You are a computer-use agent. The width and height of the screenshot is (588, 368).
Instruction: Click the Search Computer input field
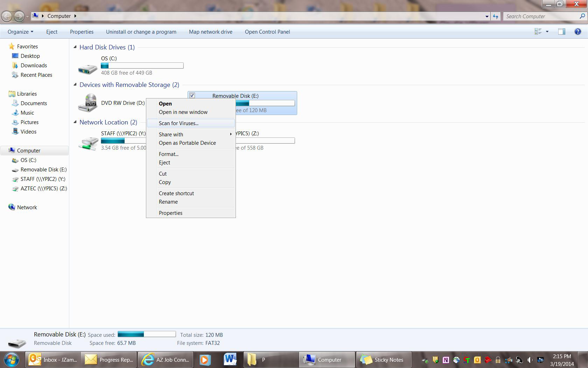(x=541, y=16)
